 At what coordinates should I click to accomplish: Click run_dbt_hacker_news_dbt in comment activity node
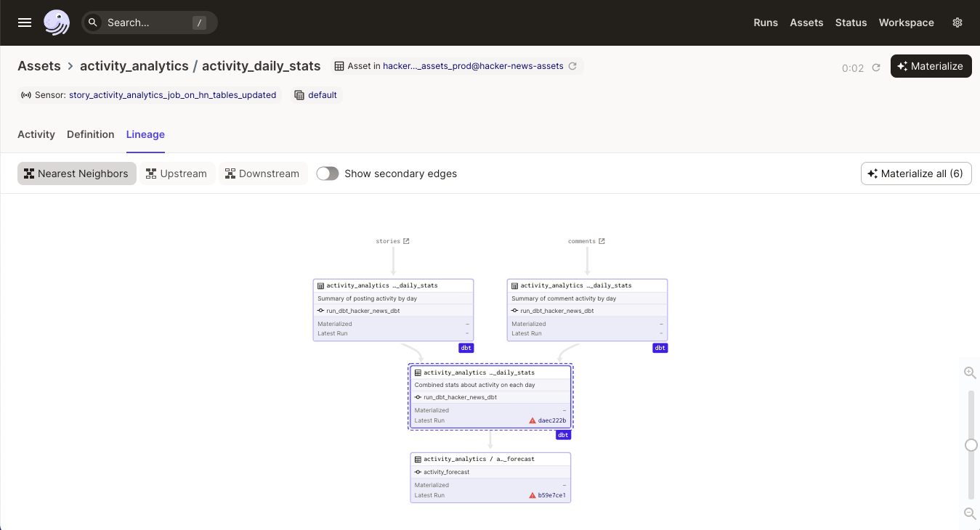[x=556, y=311]
